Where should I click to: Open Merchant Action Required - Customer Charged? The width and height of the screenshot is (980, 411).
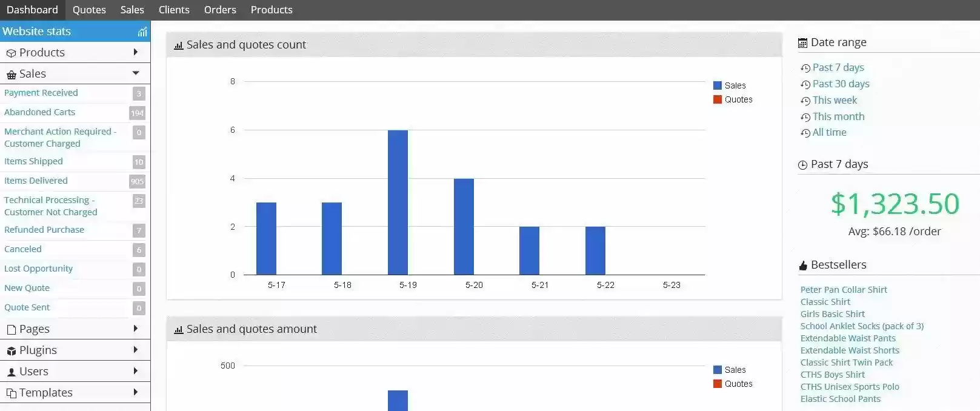point(60,138)
